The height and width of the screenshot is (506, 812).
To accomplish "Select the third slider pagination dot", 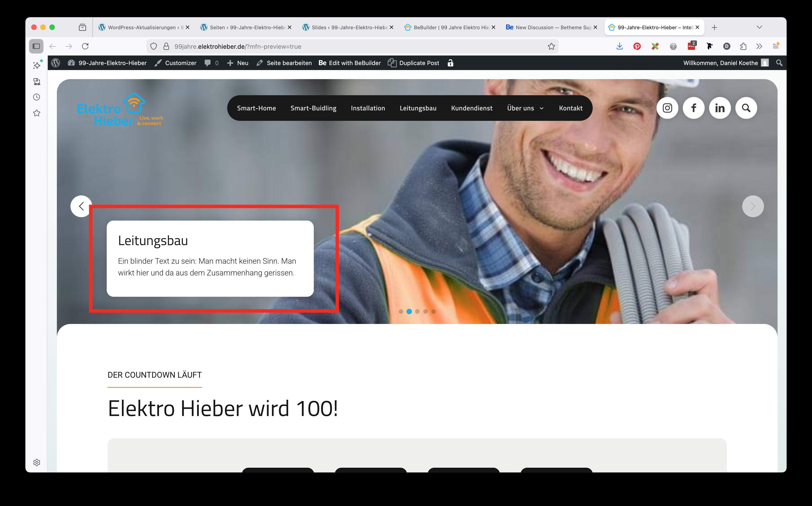I will (x=417, y=311).
